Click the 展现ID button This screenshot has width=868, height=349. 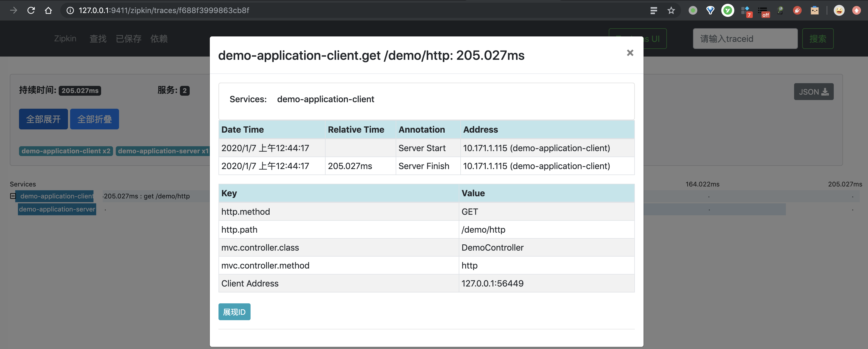pyautogui.click(x=234, y=312)
